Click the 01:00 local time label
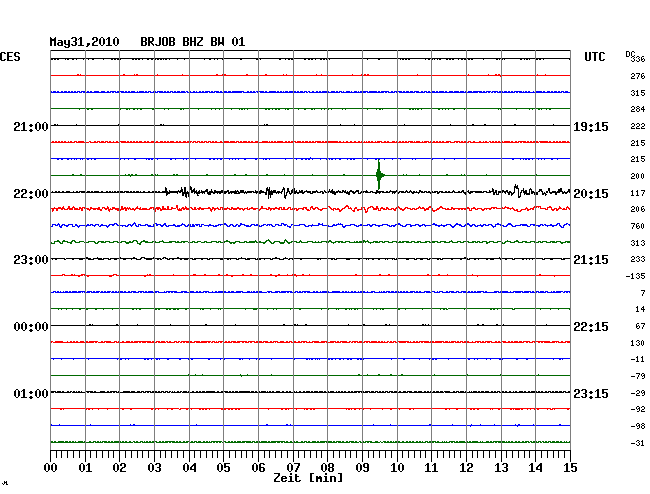The height and width of the screenshot is (494, 650). pos(31,393)
